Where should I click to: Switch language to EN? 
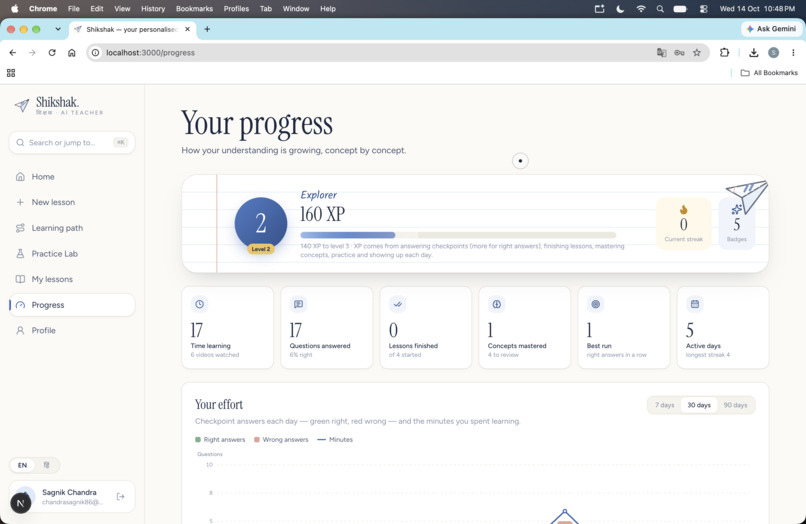[23, 465]
